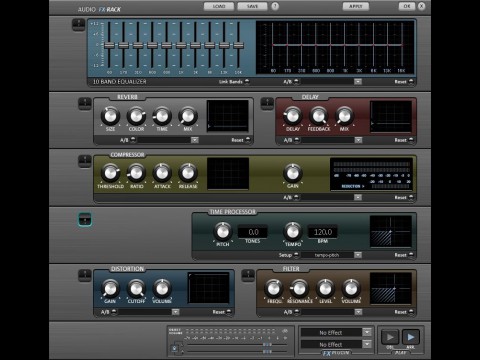Toggle the 10 Band Equalizer power switch
Screen dimensions: 480x360
[79, 25]
